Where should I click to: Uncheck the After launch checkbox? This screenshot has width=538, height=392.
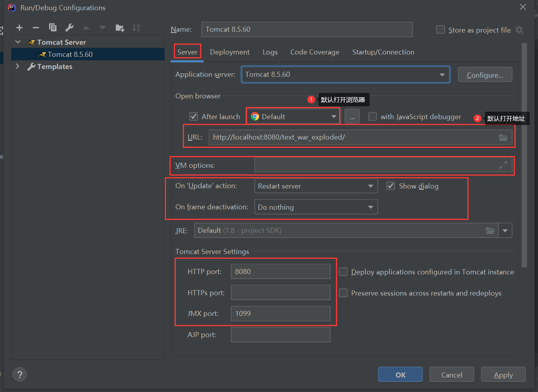pos(193,116)
